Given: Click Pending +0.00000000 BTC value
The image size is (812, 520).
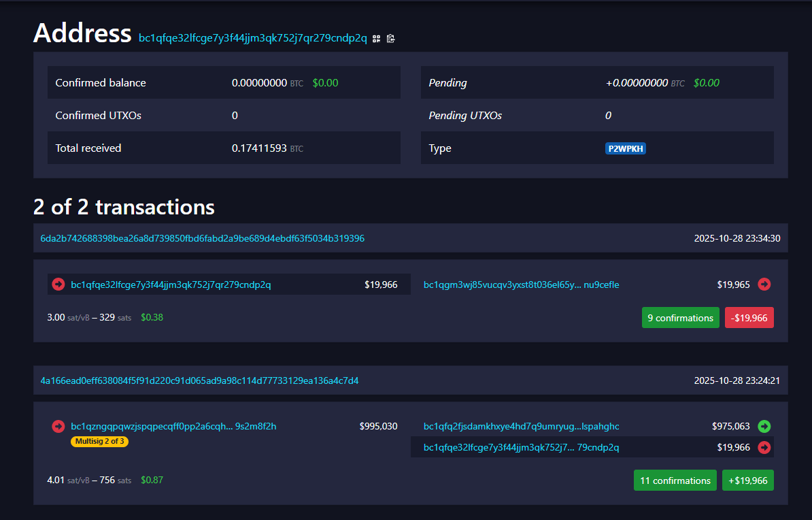Looking at the screenshot, I should click(645, 83).
